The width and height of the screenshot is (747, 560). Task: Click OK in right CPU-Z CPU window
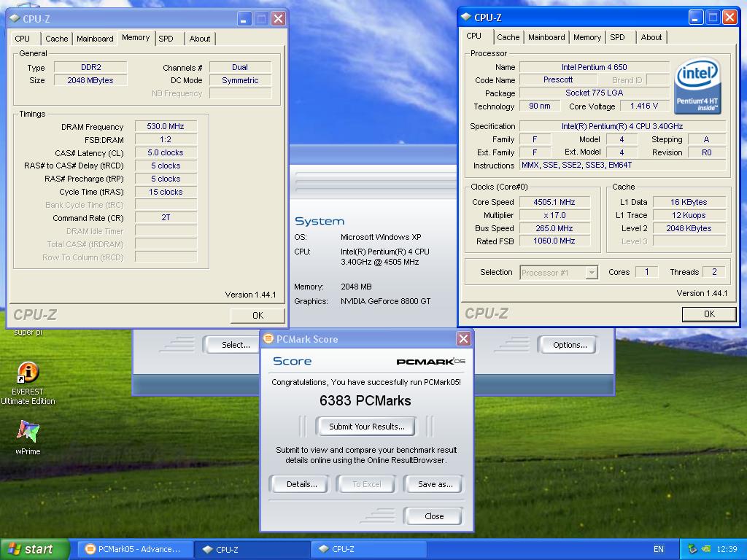[709, 314]
